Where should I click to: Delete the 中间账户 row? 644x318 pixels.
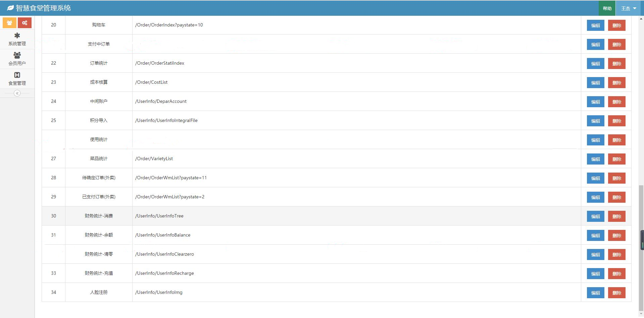click(x=616, y=102)
